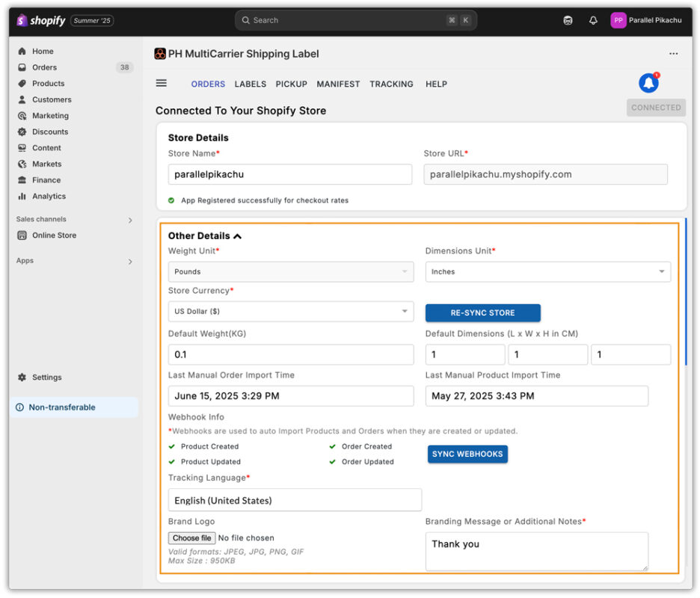This screenshot has height=598, width=700.
Task: Expand the Apps section chevron
Action: point(130,262)
